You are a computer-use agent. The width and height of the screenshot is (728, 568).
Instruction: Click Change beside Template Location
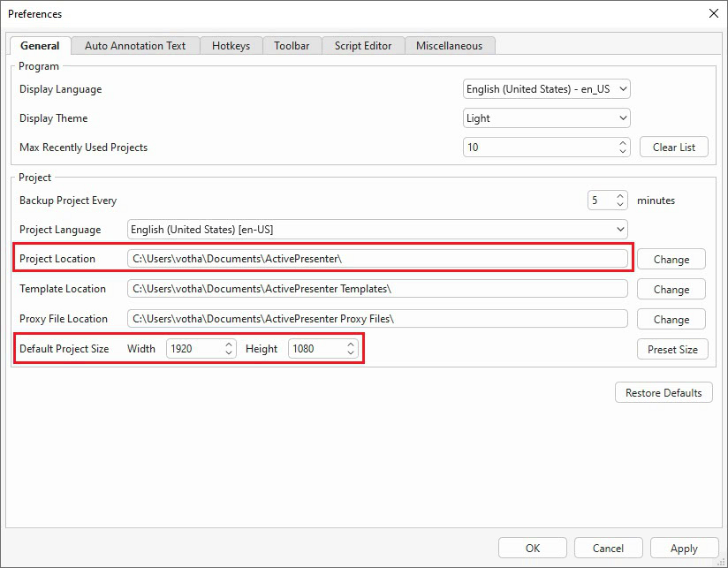(x=671, y=289)
